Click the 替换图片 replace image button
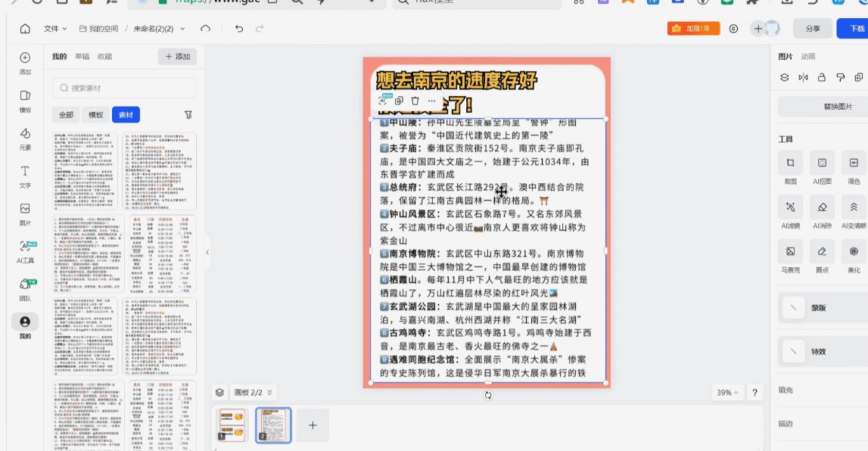 (825, 106)
